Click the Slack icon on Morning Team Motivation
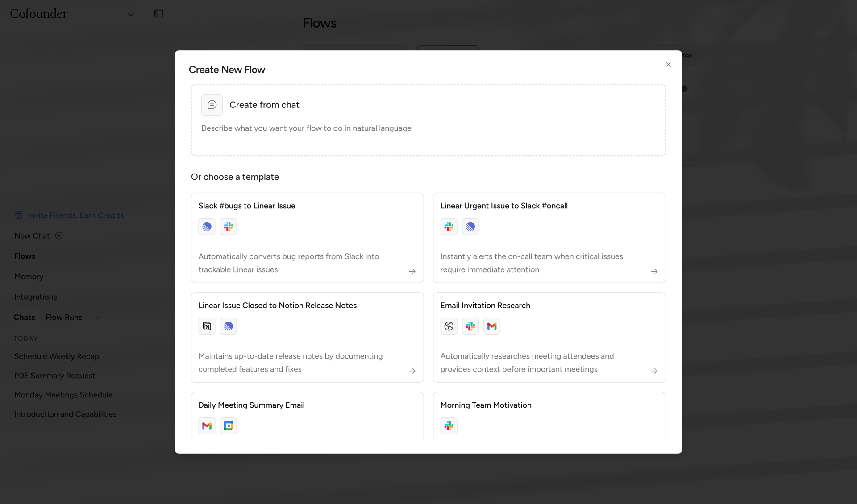 pos(449,426)
